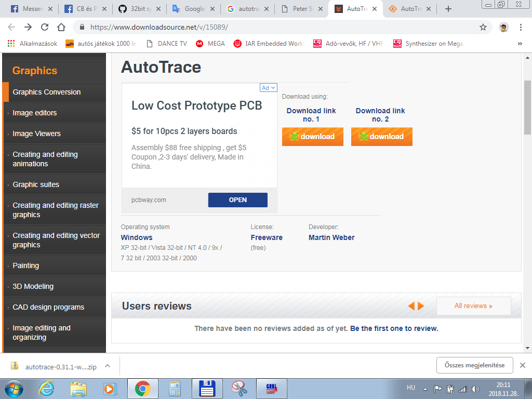Viewport: 532px width, 399px height.
Task: Open the Alkalmazások apps bookmark
Action: (32, 44)
